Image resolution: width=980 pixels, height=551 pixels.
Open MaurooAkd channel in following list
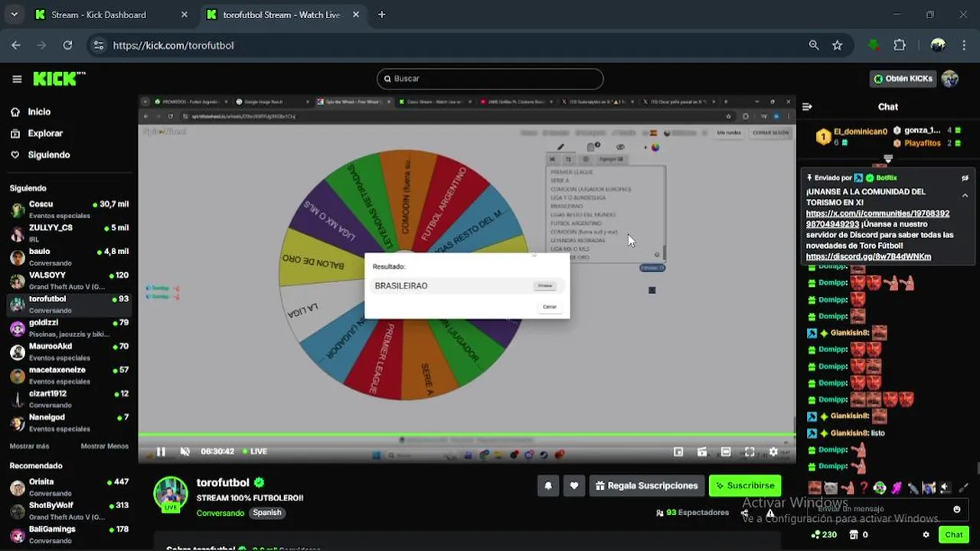69,351
